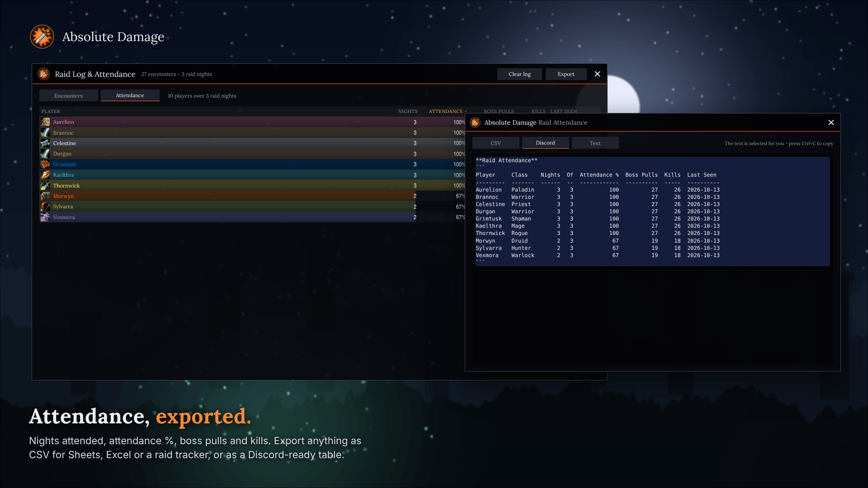
Task: Click Sylvarra's hunter class icon
Action: (x=45, y=206)
